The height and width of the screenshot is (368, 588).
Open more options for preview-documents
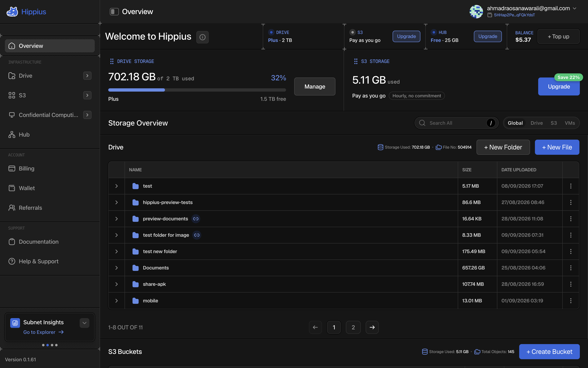click(x=571, y=219)
